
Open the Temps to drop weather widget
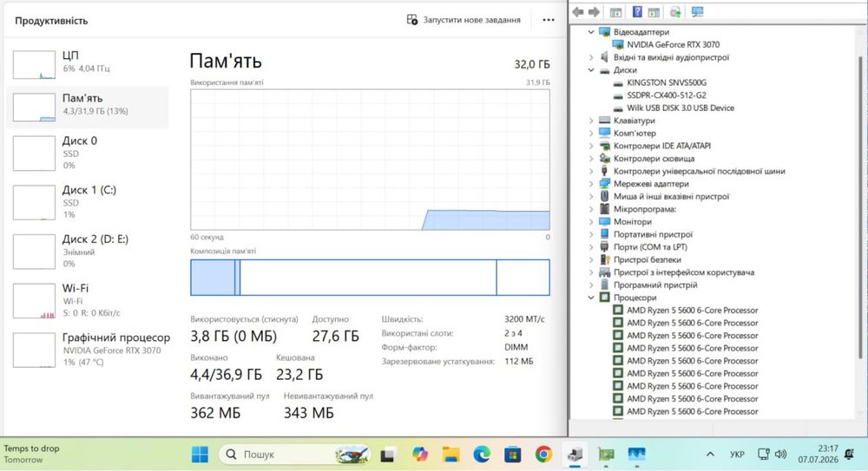coord(32,454)
